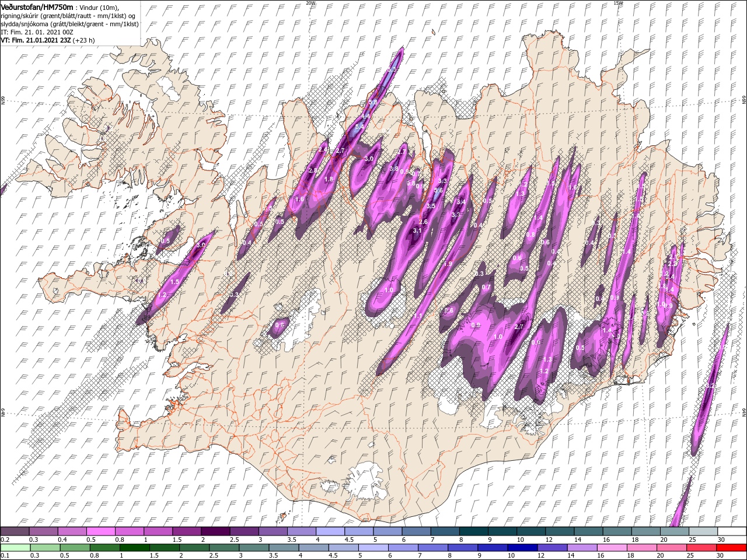Pick the upper-row legend swatch starting at 0.8
This screenshot has width=747, height=560.
[129, 531]
